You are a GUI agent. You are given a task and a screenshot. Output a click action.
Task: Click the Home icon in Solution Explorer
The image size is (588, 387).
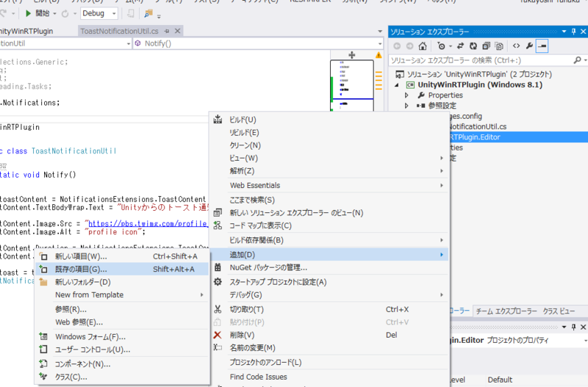423,46
